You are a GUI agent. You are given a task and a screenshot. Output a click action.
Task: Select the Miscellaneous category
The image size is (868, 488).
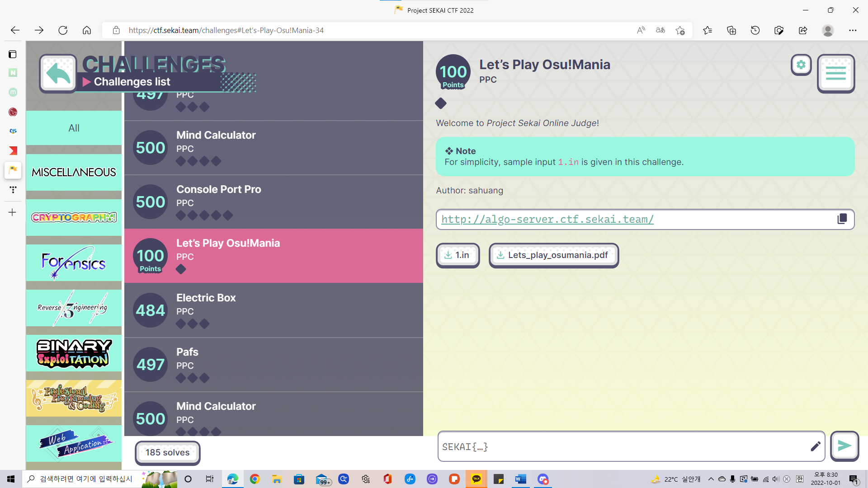pyautogui.click(x=74, y=172)
